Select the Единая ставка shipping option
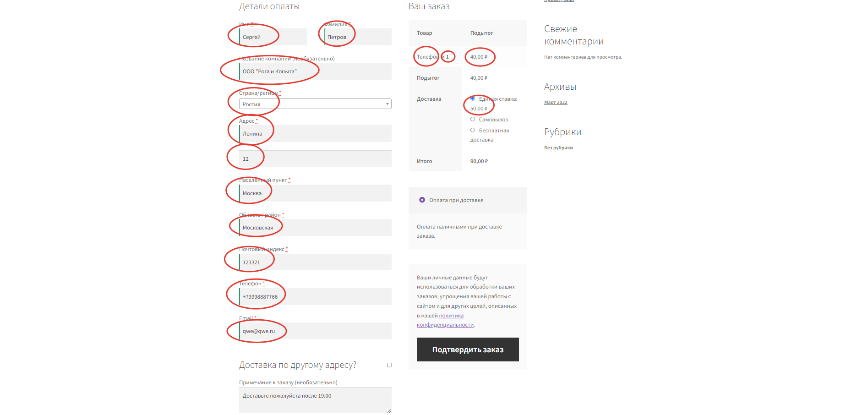868x415 pixels. [x=473, y=99]
